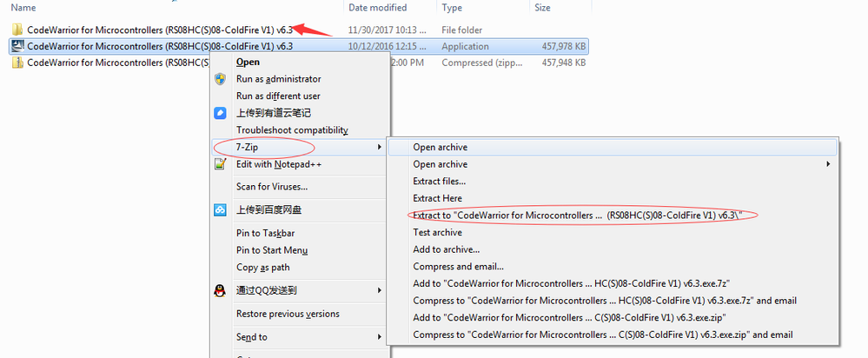The image size is (868, 358).
Task: Click the Youdao note icon in the context menu
Action: 221,113
